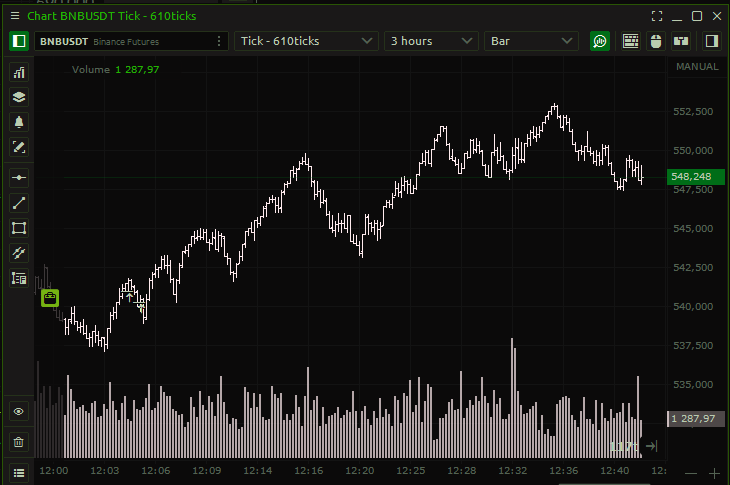Toggle the mouse trading mode icon
This screenshot has width=730, height=485.
point(656,41)
